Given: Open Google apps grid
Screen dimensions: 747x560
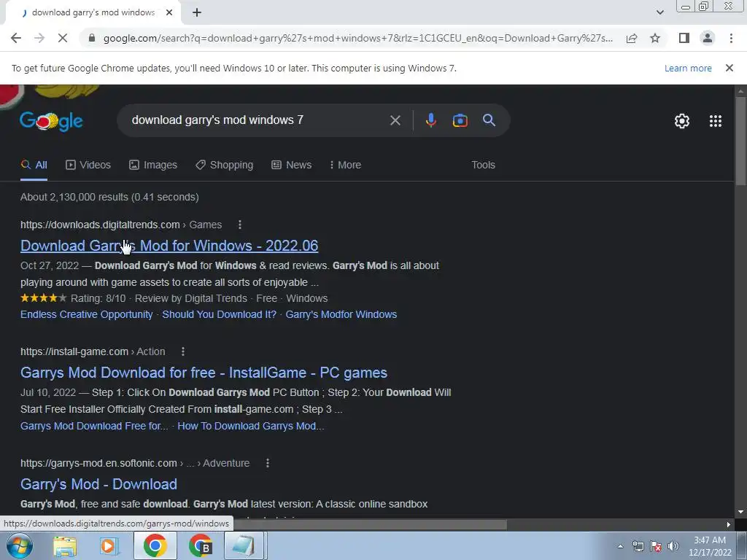Looking at the screenshot, I should pos(715,121).
